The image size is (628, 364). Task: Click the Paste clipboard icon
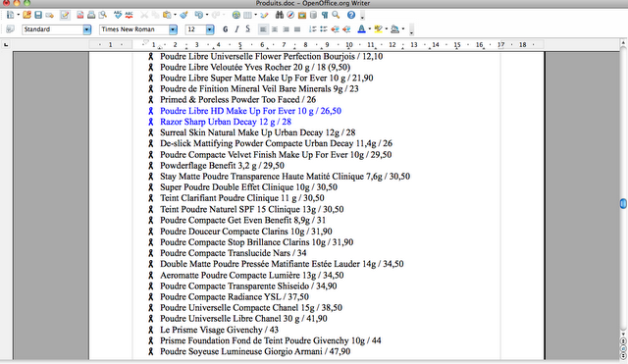(167, 16)
